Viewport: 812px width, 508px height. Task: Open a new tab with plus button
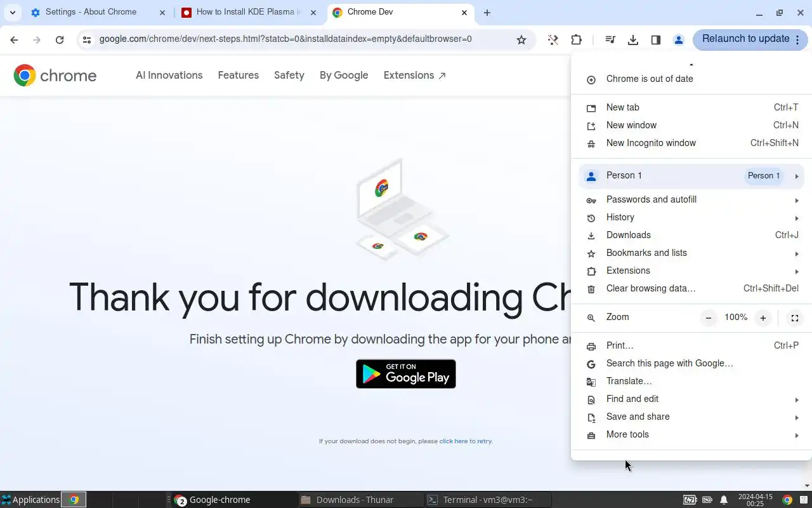point(487,13)
